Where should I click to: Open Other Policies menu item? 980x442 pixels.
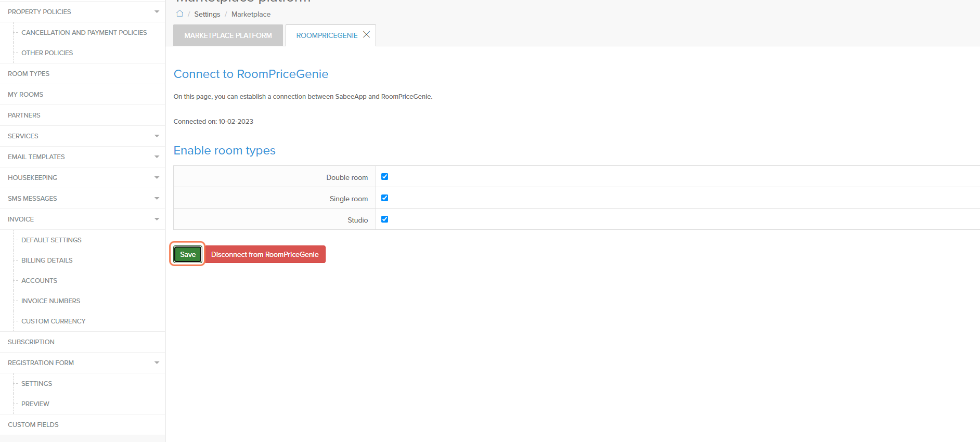click(47, 53)
